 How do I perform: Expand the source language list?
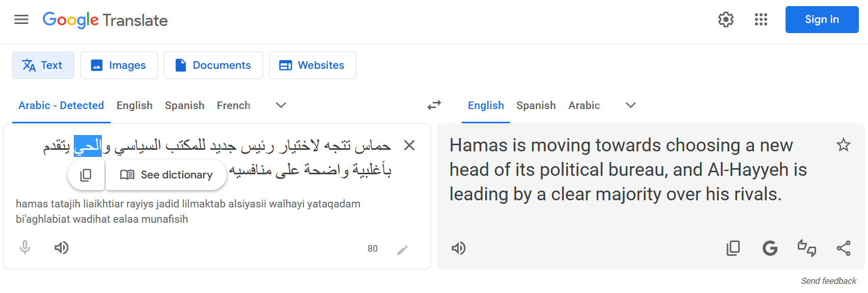281,105
